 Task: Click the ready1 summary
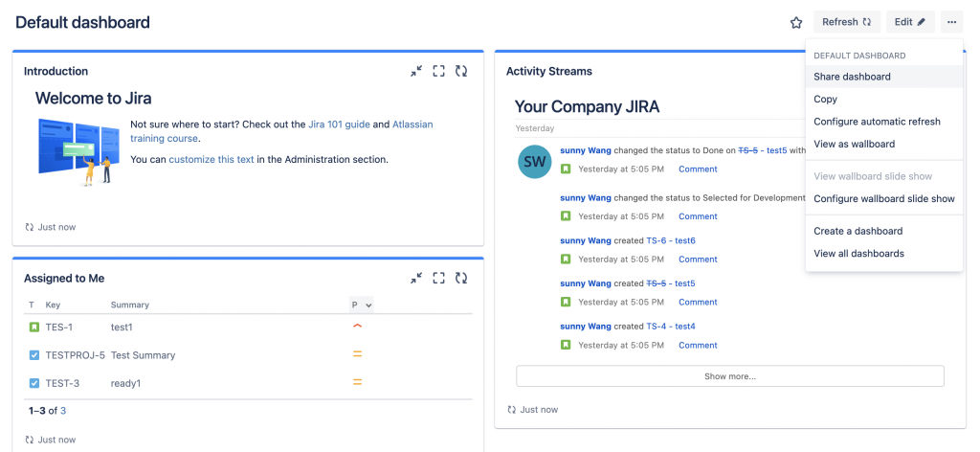[125, 383]
